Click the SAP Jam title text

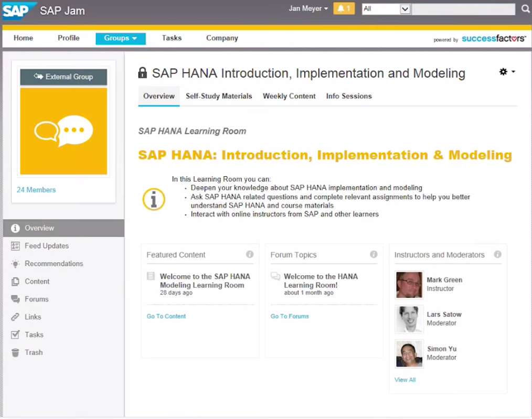62,11
